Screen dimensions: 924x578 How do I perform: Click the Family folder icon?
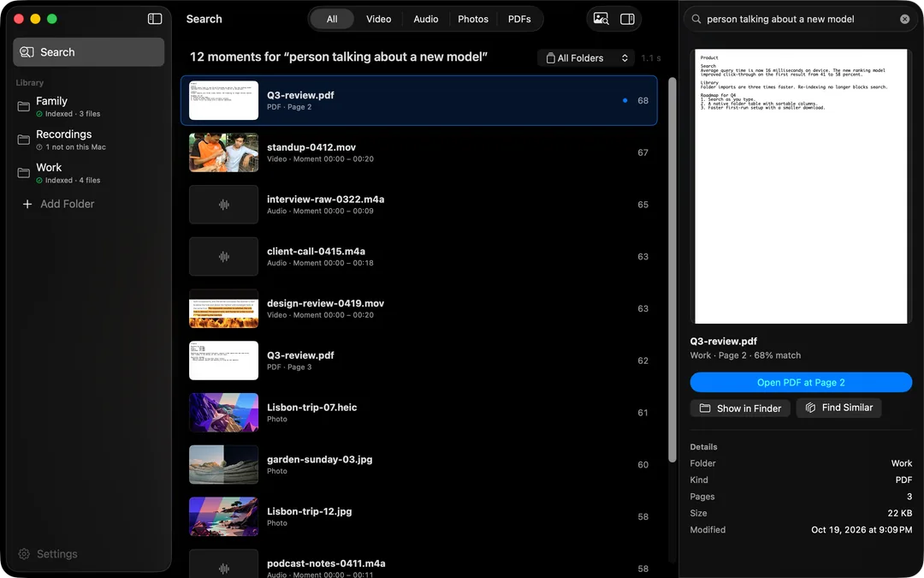coord(24,106)
